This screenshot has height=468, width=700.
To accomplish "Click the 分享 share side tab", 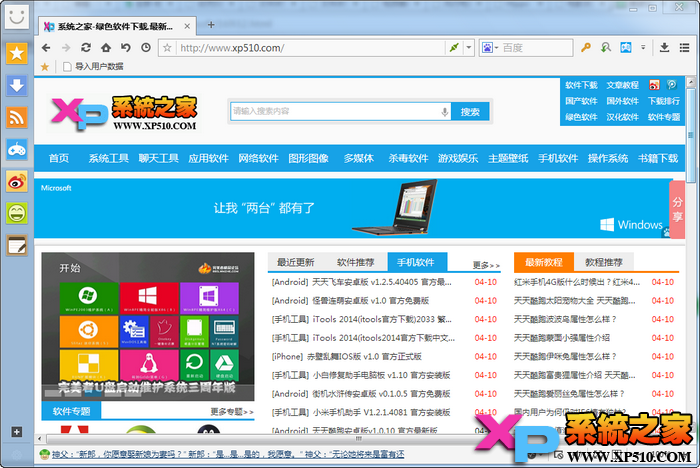I will point(678,209).
